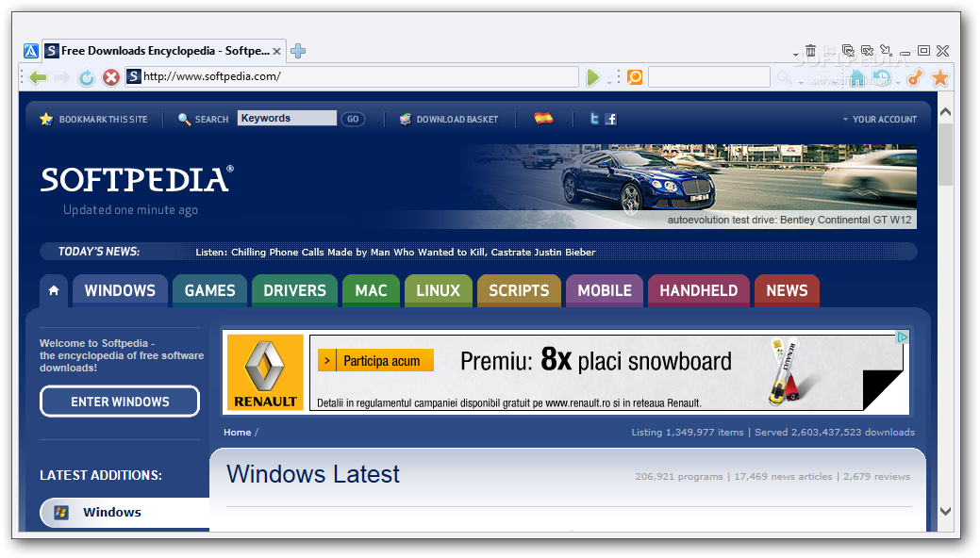The image size is (980, 558).
Task: Open a new tab with plus icon
Action: (298, 51)
